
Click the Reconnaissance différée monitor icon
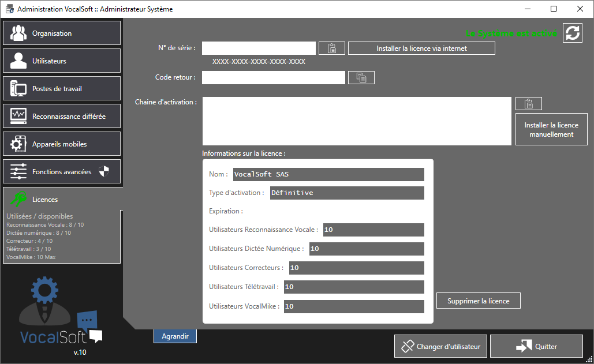pyautogui.click(x=18, y=116)
